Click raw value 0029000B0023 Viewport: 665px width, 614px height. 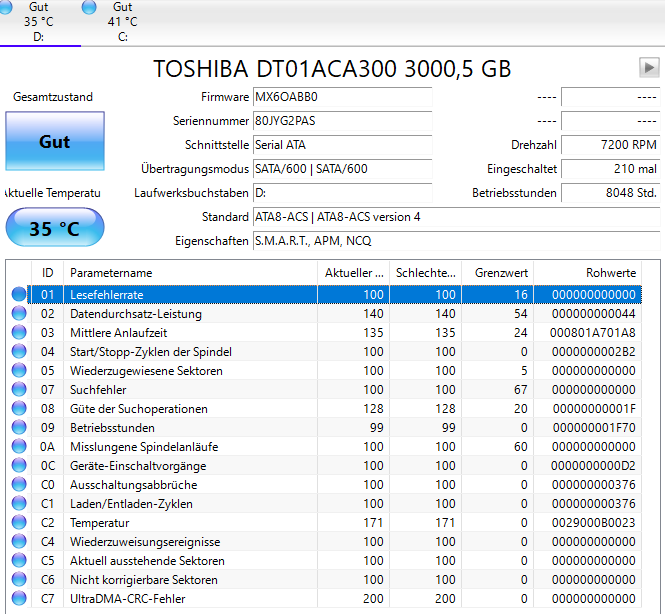click(593, 523)
